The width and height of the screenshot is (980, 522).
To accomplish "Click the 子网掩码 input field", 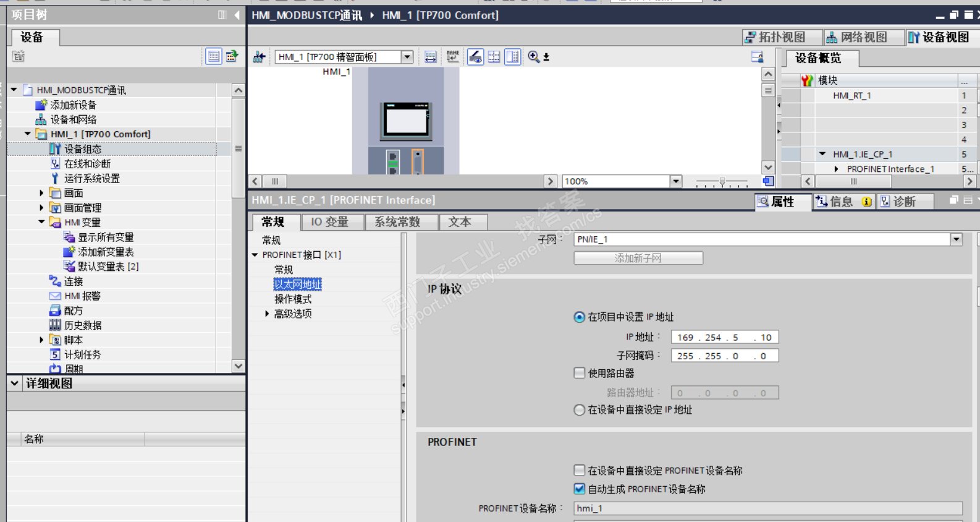I will (x=725, y=356).
